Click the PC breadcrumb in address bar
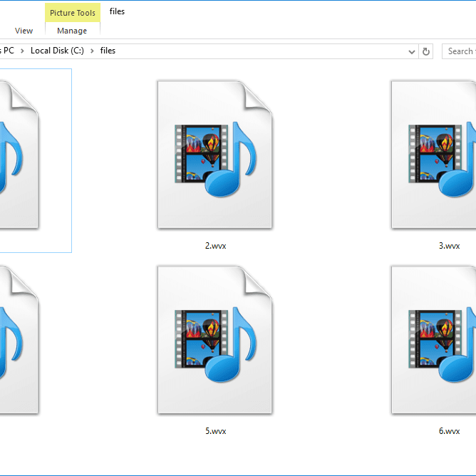Image resolution: width=476 pixels, height=476 pixels. click(8, 51)
